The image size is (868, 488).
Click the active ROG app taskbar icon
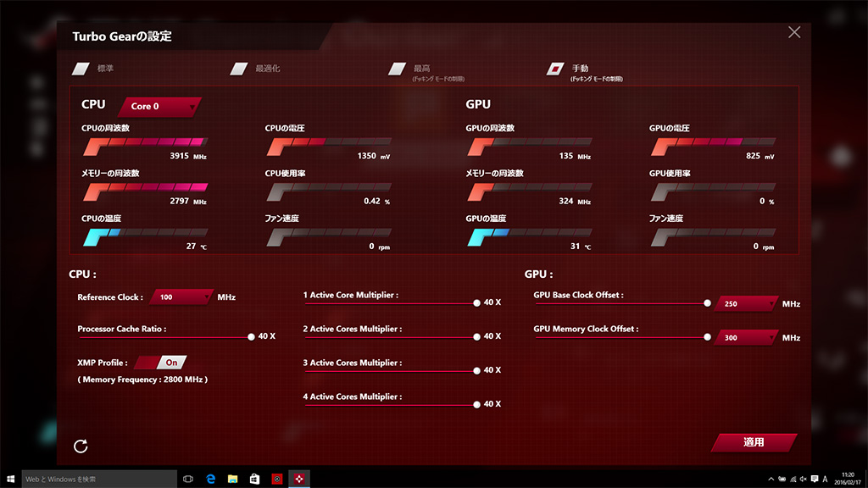tap(299, 480)
